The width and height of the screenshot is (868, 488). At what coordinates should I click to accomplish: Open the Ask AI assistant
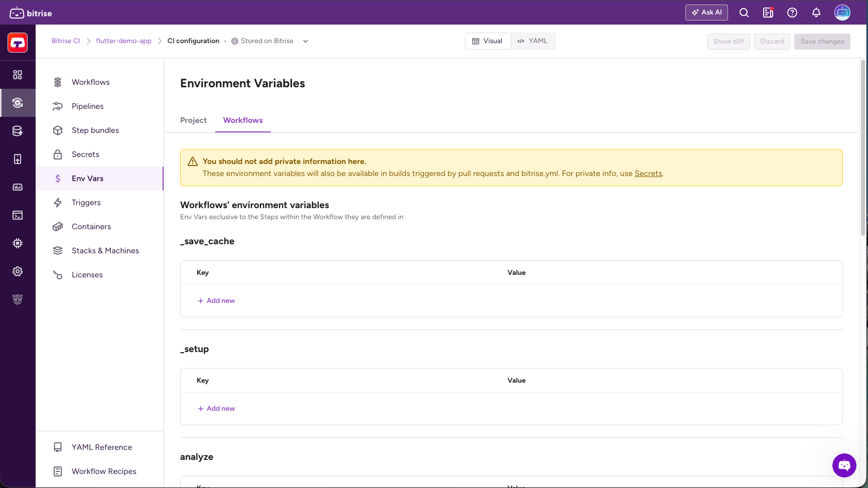point(706,13)
